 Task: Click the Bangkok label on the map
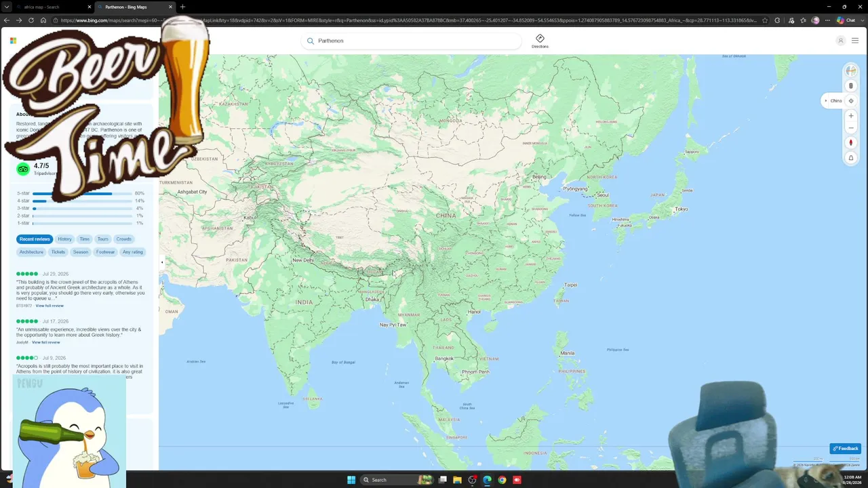[444, 358]
